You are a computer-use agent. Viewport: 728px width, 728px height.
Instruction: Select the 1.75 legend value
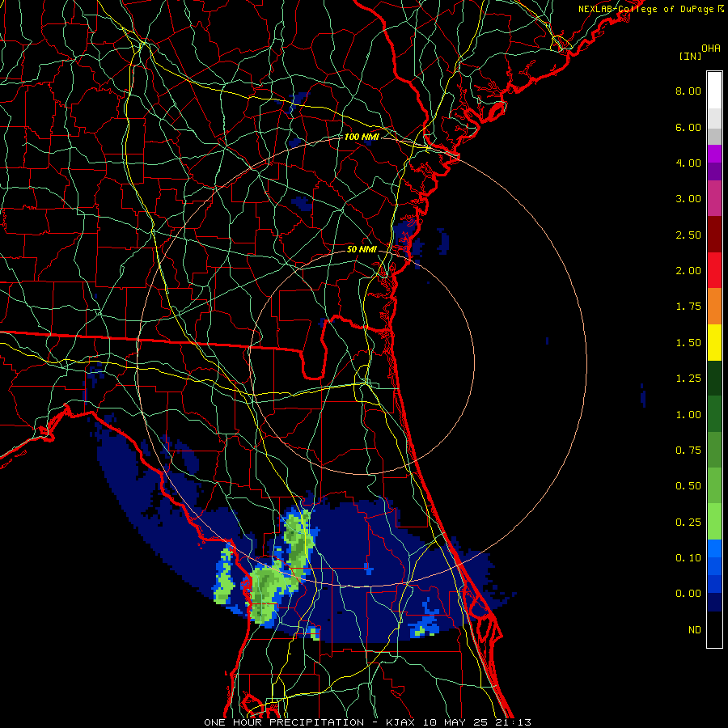click(688, 307)
